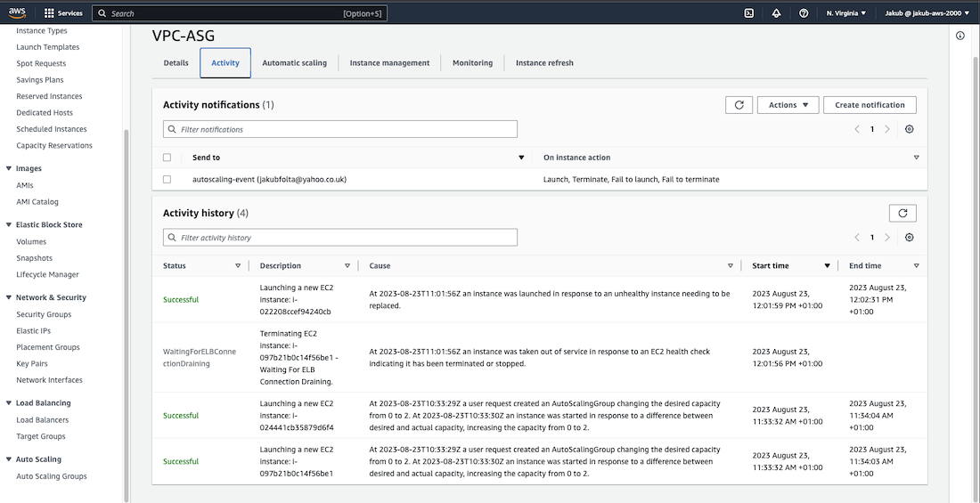Click the Filter activity history field
This screenshot has height=503, width=980.
(340, 238)
